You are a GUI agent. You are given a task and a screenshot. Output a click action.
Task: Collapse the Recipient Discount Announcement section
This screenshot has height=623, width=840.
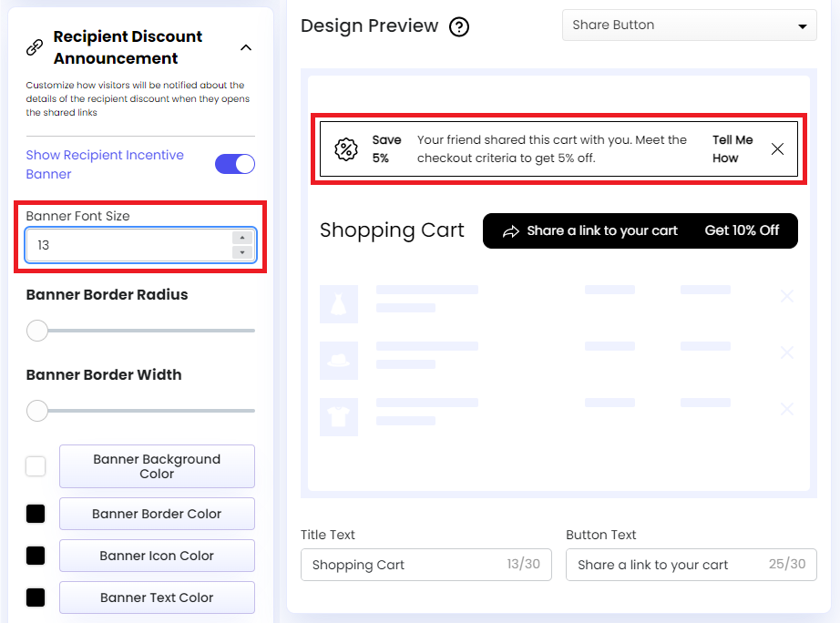tap(245, 46)
